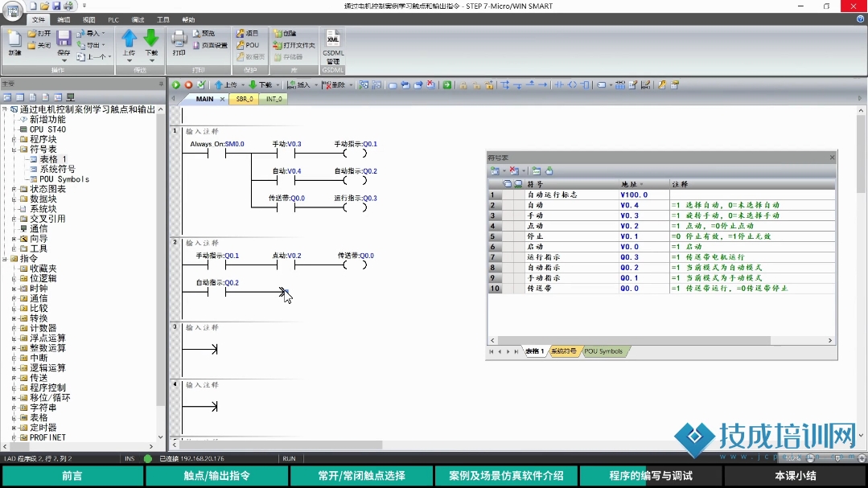Click the Help question mark icon
868x488 pixels.
[x=861, y=18]
